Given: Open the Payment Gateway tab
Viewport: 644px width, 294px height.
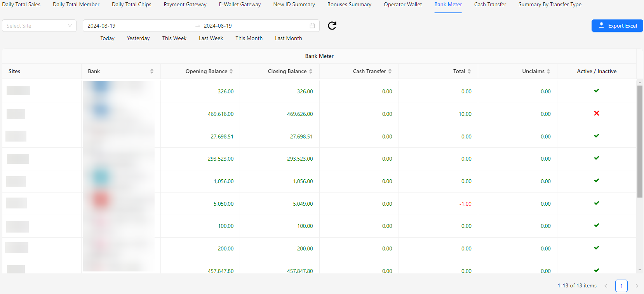Looking at the screenshot, I should [185, 5].
